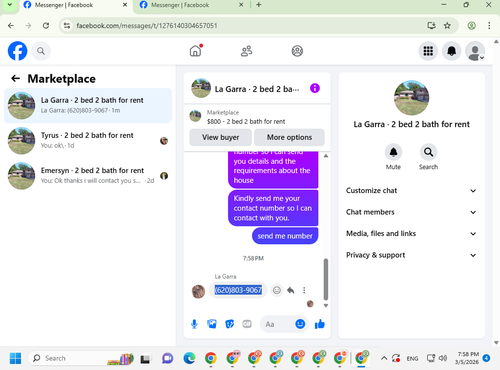This screenshot has height=370, width=500.
Task: Open the Friends icon in top navigation
Action: click(x=246, y=51)
